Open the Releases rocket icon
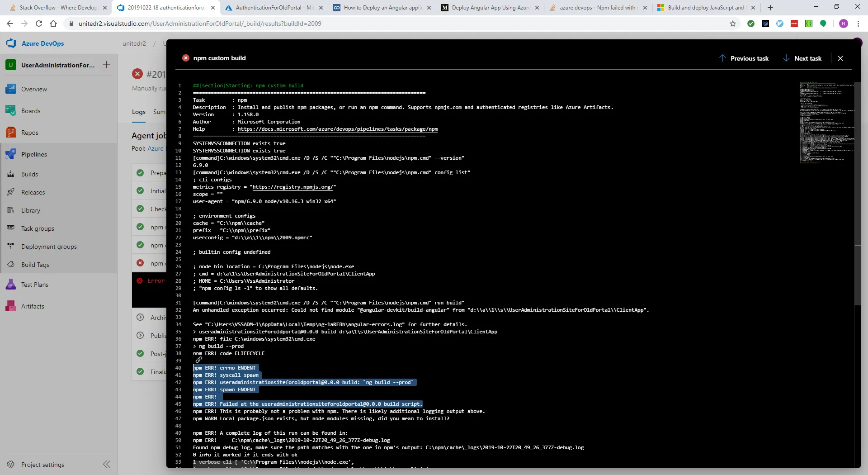 (11, 192)
